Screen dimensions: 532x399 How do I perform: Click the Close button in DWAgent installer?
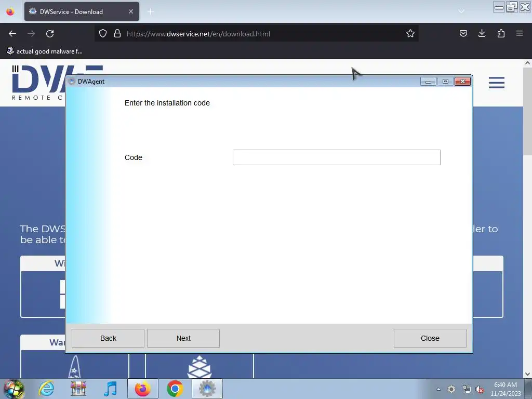click(x=430, y=338)
